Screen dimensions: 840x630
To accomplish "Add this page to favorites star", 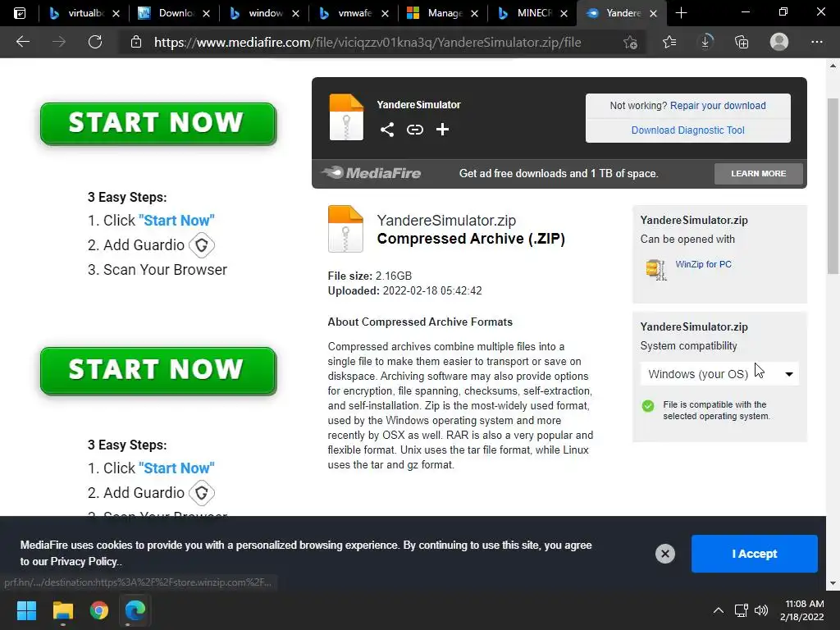I will coord(631,42).
